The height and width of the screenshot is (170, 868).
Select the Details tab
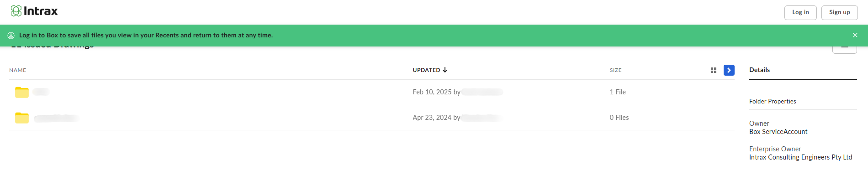759,70
